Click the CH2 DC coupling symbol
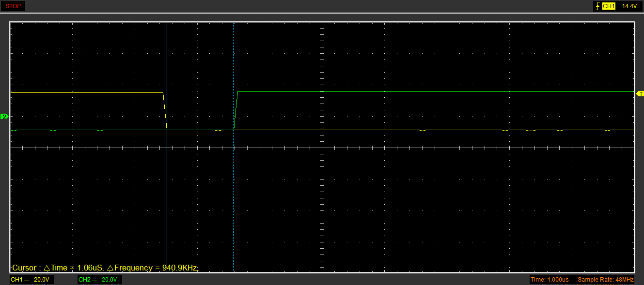Screen dimensions: 644x285 click(x=94, y=280)
